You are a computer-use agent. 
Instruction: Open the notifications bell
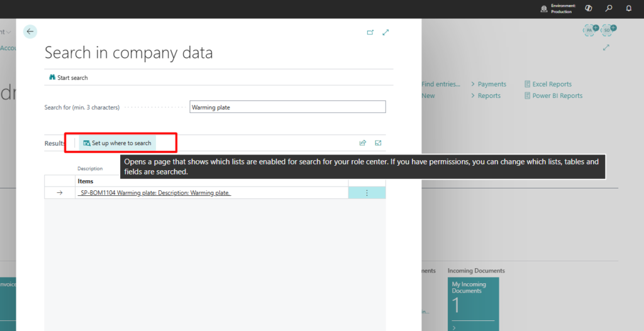click(x=628, y=9)
